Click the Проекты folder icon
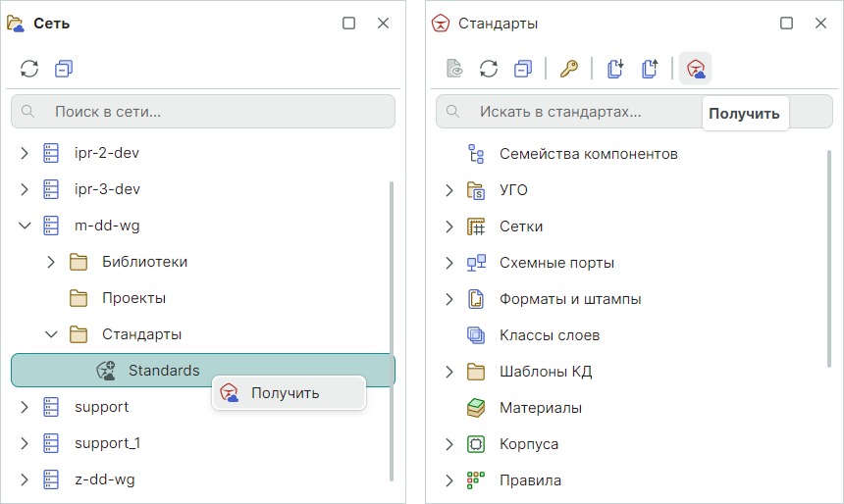Screen dimensions: 844x504 [x=79, y=298]
